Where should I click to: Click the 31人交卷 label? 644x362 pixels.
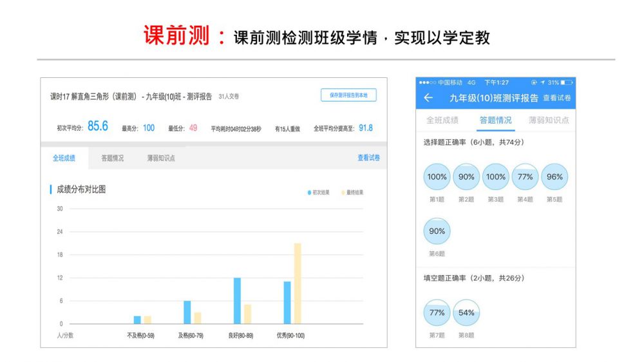(229, 97)
